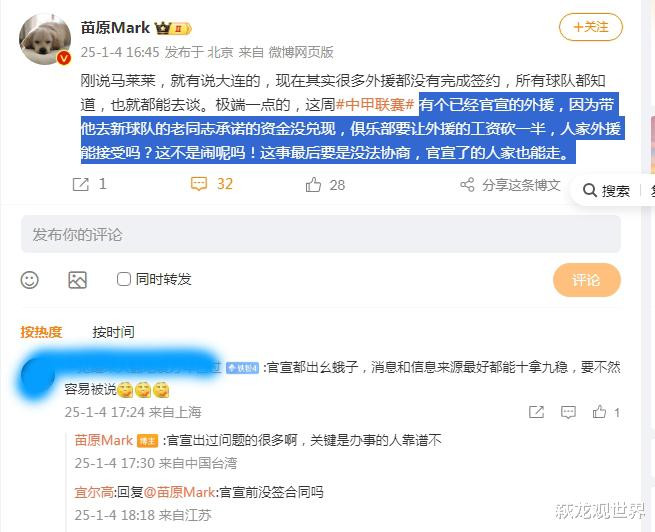Click the orange 评论 submit button
Viewport: 655px width, 532px height.
pyautogui.click(x=586, y=280)
